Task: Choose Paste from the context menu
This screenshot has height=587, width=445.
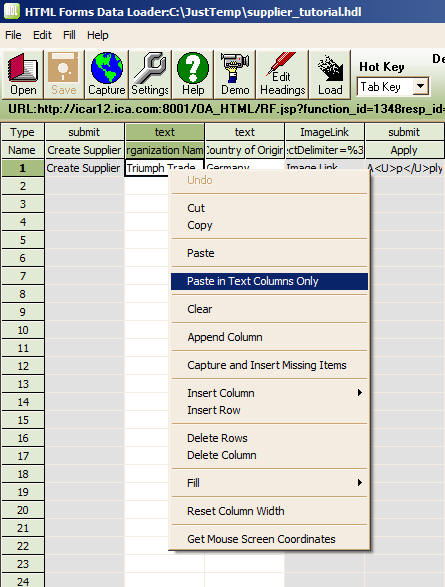Action: click(269, 253)
